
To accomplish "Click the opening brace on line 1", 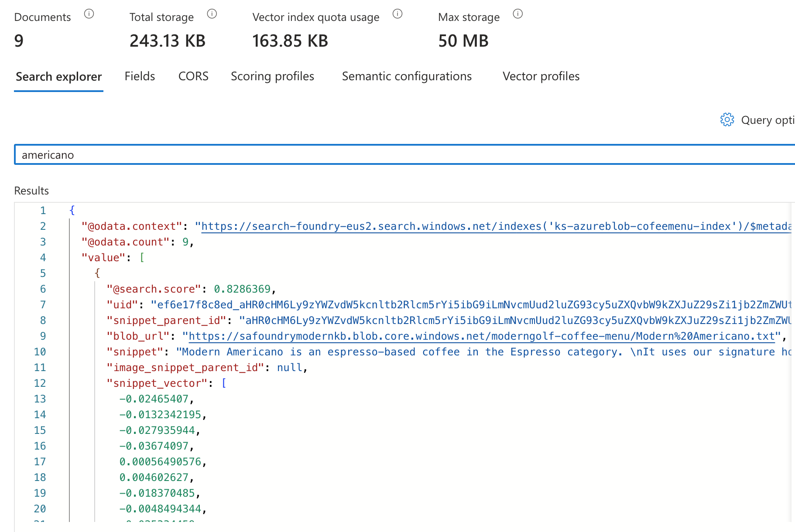I will pyautogui.click(x=72, y=211).
